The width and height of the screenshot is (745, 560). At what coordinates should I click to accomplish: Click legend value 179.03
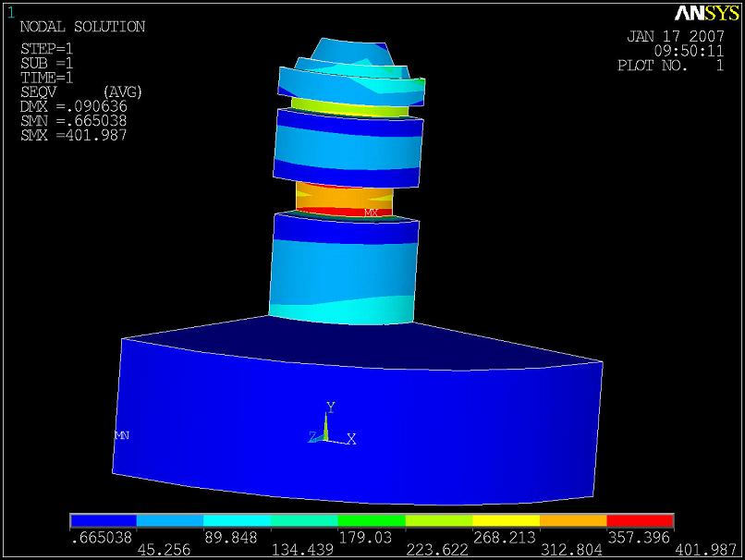[365, 538]
